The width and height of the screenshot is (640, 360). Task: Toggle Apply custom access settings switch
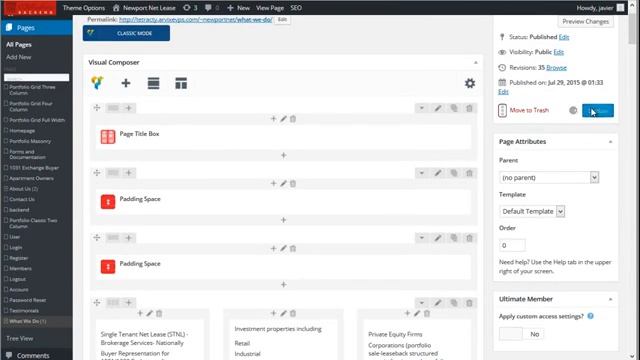521,334
